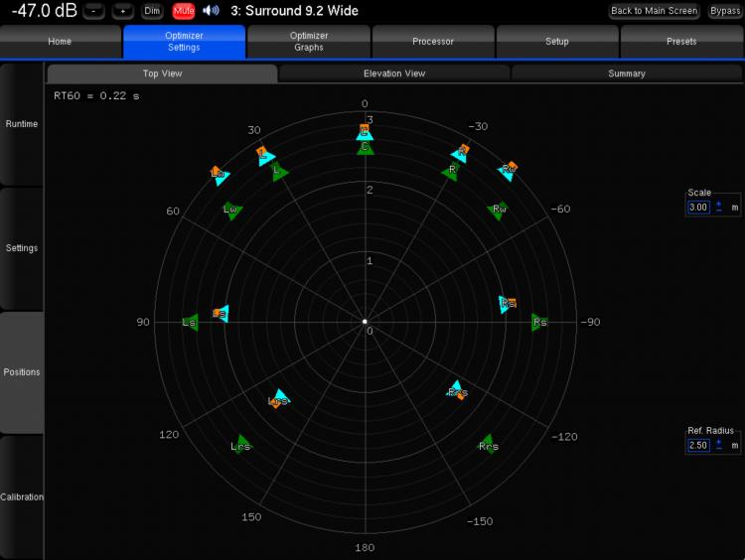Viewport: 745px width, 560px height.
Task: Select the green Rw right-wide speaker marker
Action: pos(498,210)
